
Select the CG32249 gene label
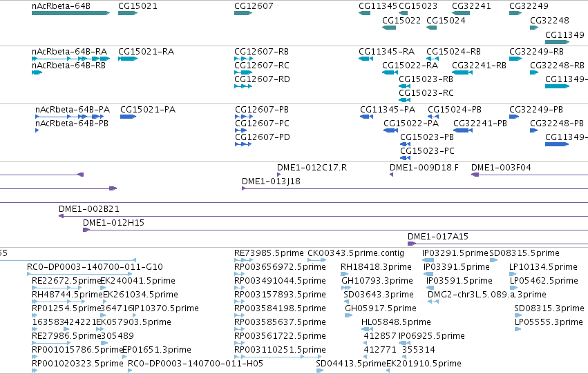pos(529,6)
